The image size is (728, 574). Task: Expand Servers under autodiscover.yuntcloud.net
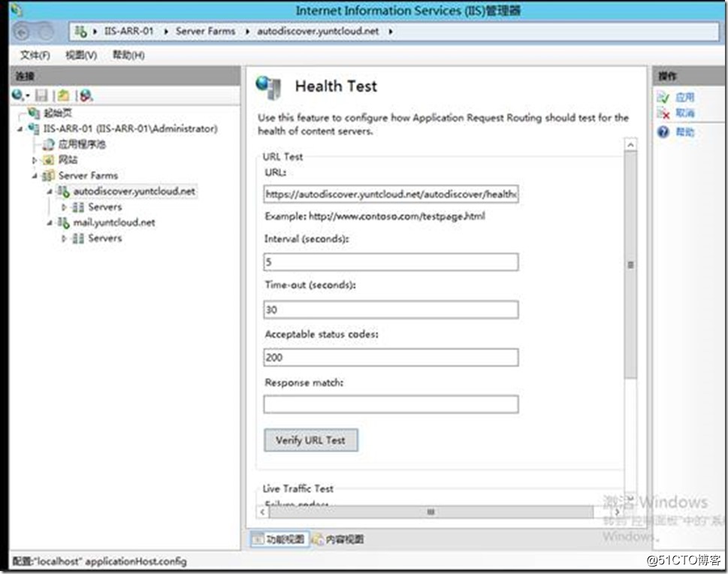click(x=64, y=207)
